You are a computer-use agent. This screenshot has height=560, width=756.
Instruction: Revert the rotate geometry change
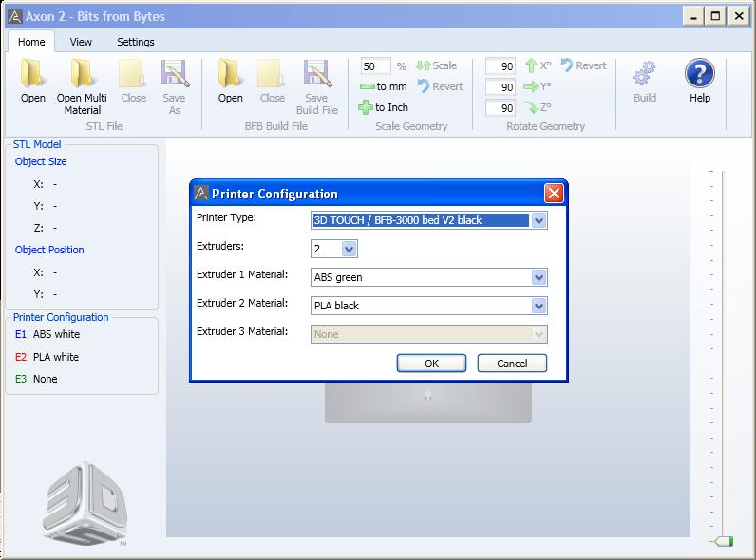(584, 65)
